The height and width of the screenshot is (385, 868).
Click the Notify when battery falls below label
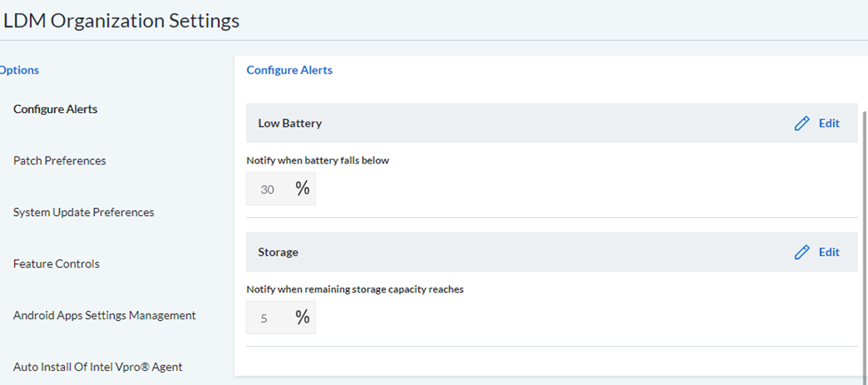tap(318, 161)
